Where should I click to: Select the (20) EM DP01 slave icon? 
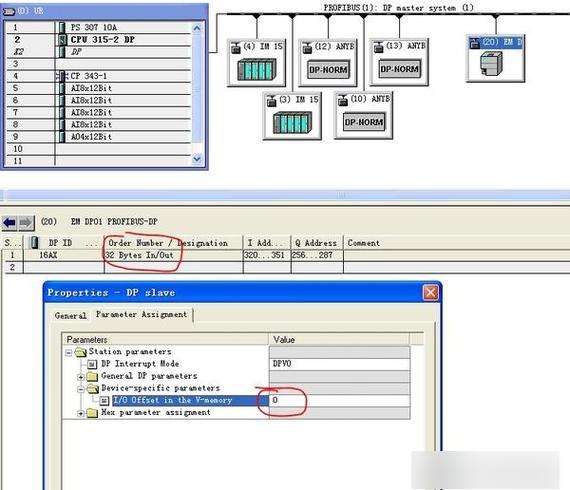495,59
